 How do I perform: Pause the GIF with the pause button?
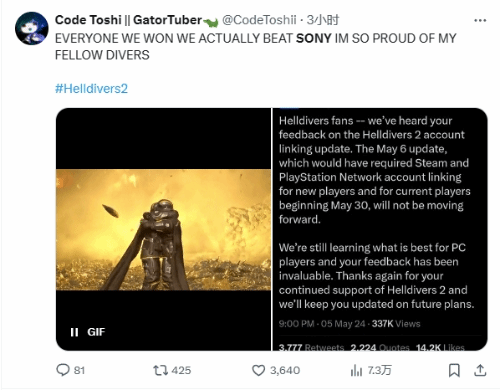(x=74, y=332)
